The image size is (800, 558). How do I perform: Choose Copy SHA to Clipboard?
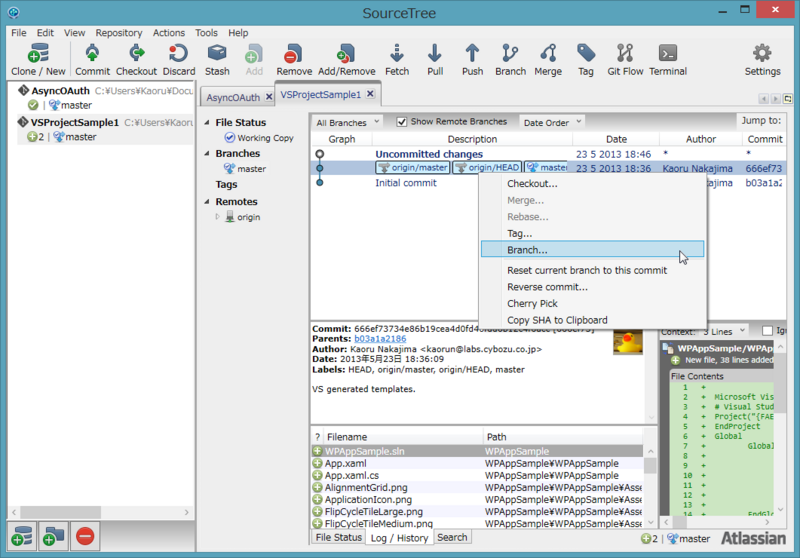[592, 320]
